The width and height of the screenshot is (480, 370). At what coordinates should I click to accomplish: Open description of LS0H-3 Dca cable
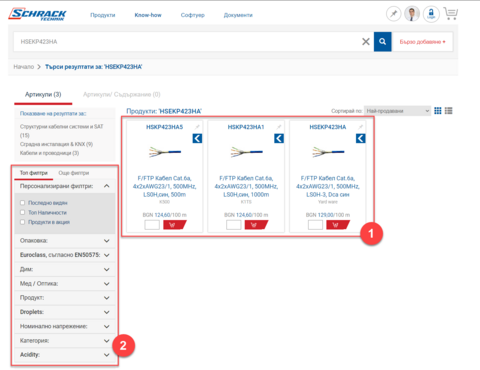[328, 186]
